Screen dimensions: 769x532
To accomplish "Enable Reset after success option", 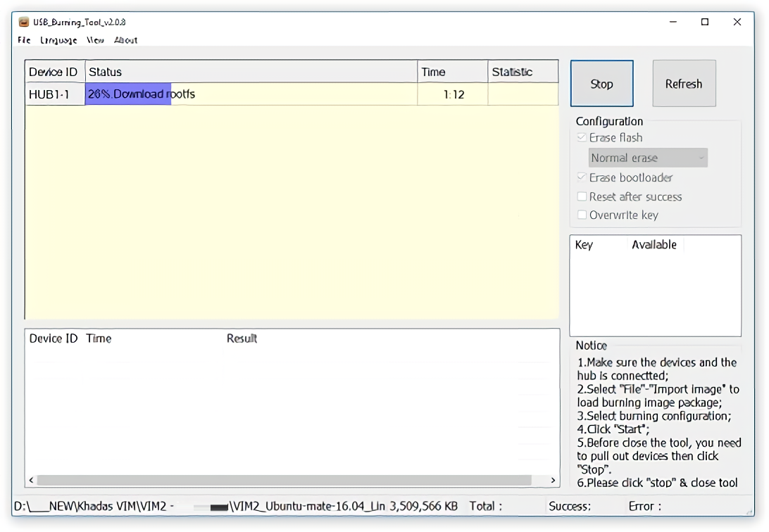I will point(582,197).
